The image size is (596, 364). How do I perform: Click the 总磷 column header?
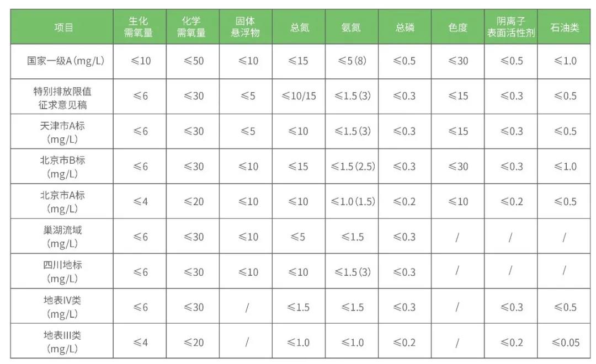pos(405,27)
